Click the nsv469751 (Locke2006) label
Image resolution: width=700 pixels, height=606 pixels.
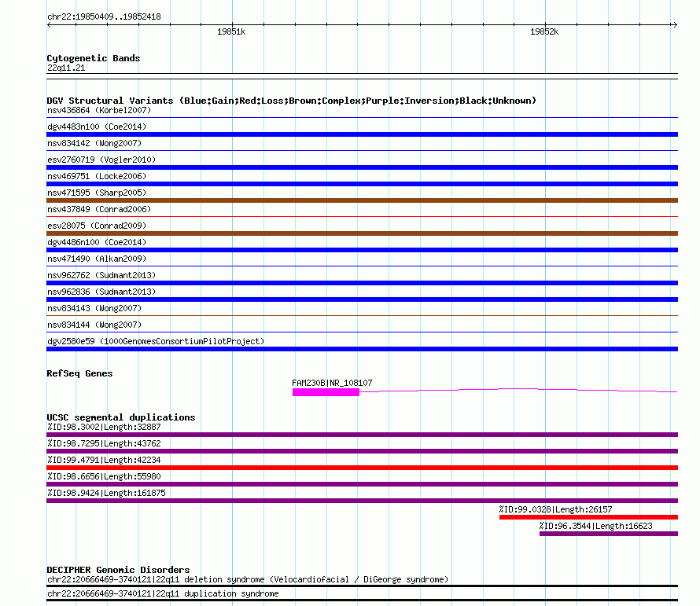[x=97, y=176]
